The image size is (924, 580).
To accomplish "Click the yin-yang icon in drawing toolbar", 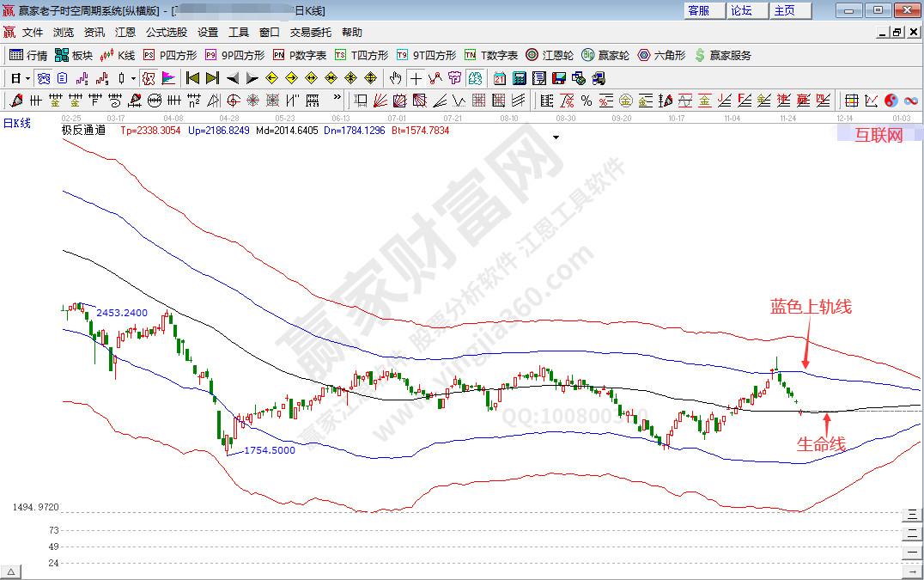I will point(891,101).
